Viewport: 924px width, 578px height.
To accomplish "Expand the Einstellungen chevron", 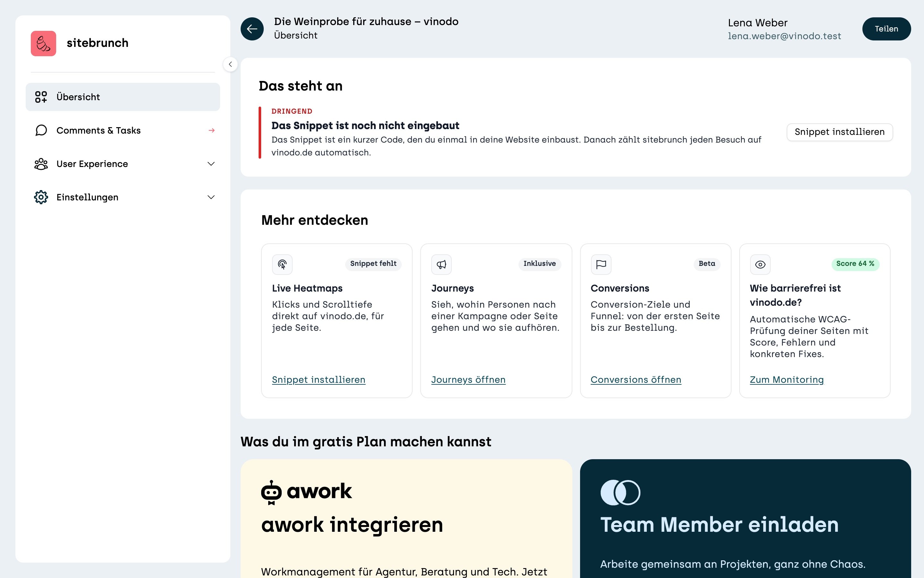I will click(211, 197).
